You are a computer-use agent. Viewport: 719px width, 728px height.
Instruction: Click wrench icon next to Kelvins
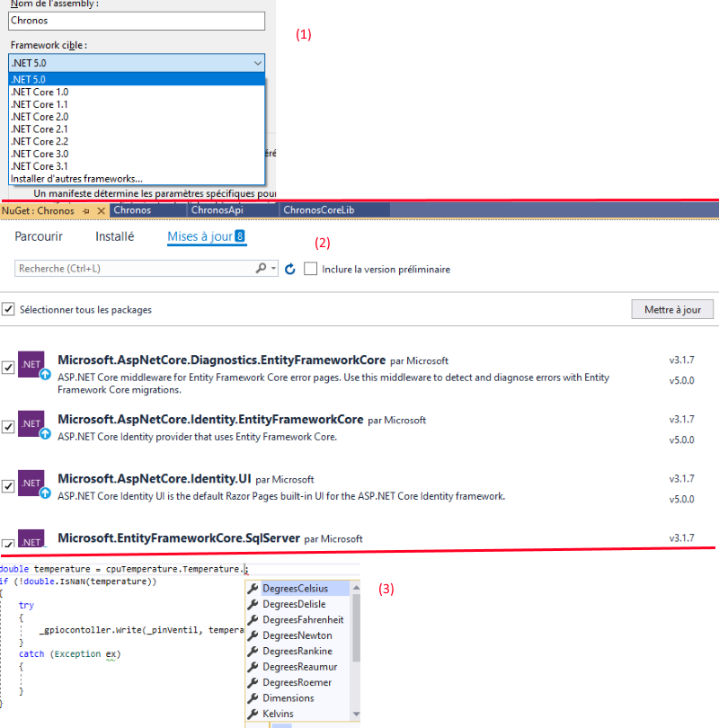pyautogui.click(x=253, y=714)
